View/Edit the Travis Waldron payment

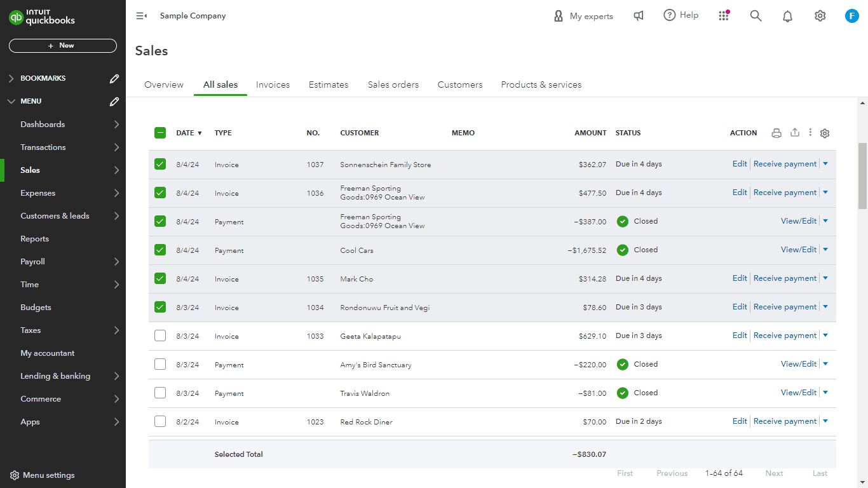[x=799, y=393]
